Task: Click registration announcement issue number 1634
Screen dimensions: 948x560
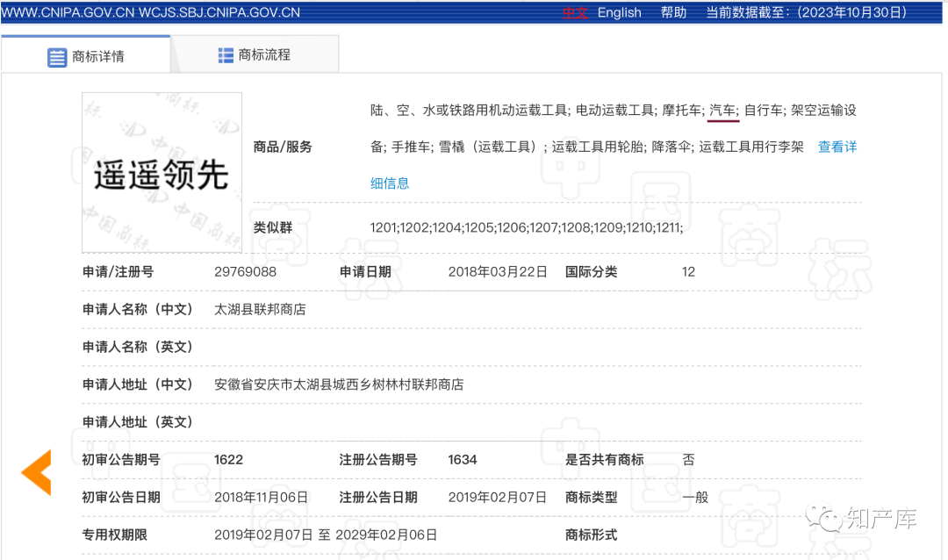Action: [462, 460]
